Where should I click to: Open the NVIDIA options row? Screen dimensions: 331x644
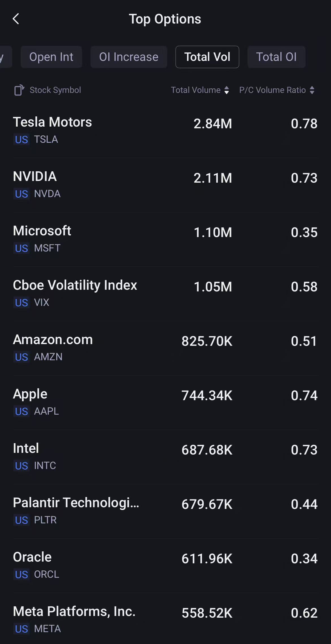click(x=165, y=185)
